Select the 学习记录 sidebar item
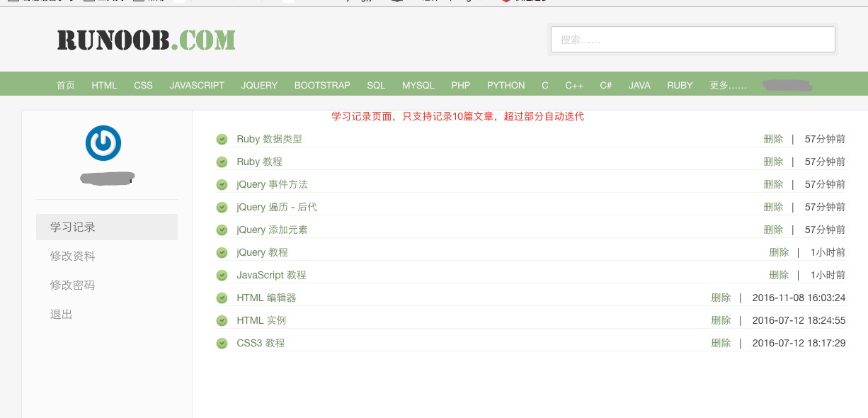Viewport: 868px width, 418px height. point(72,227)
